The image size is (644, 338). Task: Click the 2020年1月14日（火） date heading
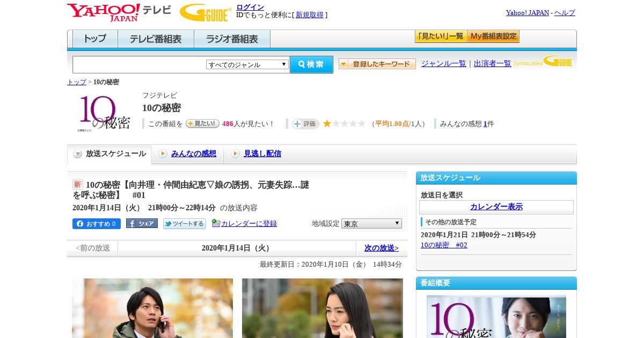coord(237,248)
